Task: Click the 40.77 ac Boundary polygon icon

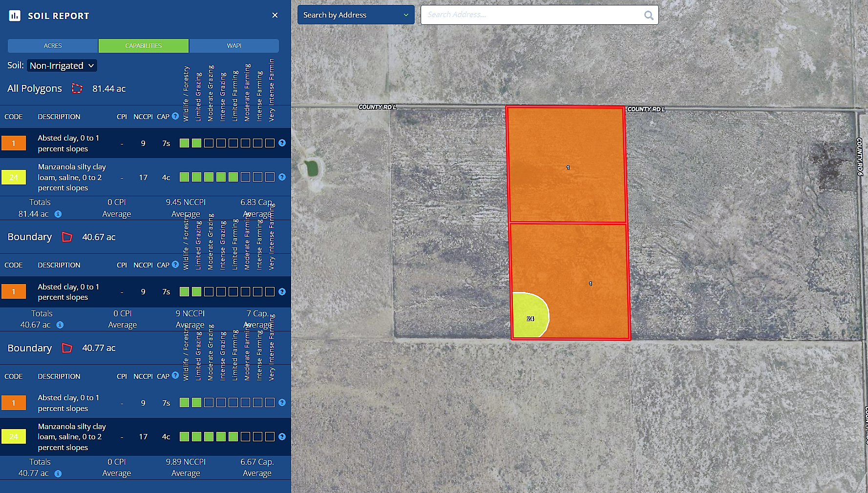Action: [67, 348]
